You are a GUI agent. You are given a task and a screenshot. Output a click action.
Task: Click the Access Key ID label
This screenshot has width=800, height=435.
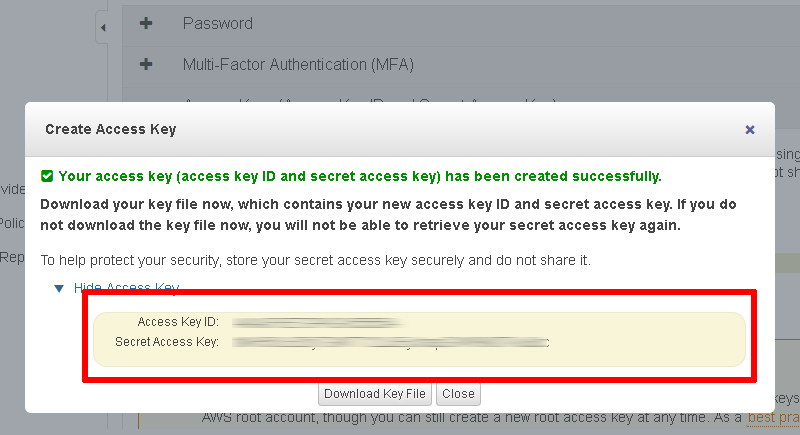tap(178, 322)
